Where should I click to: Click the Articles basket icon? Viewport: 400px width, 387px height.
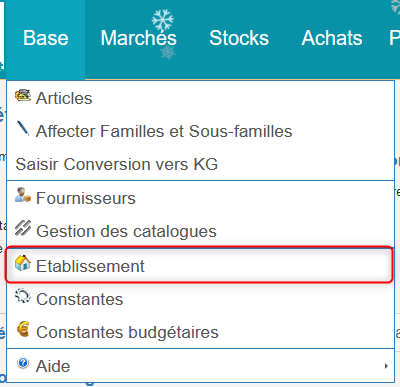(23, 96)
